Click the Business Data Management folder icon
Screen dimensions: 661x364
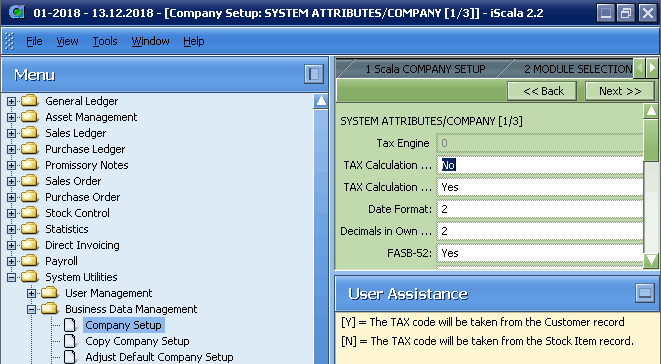click(49, 309)
